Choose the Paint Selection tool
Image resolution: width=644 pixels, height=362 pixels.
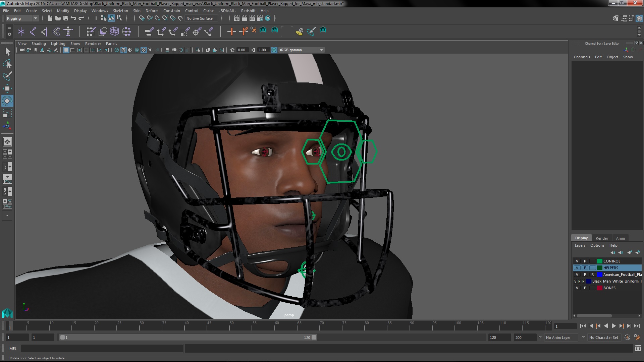[x=7, y=76]
